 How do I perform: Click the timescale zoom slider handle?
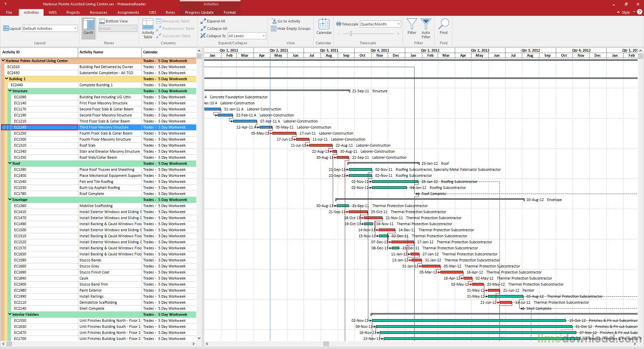tap(351, 34)
